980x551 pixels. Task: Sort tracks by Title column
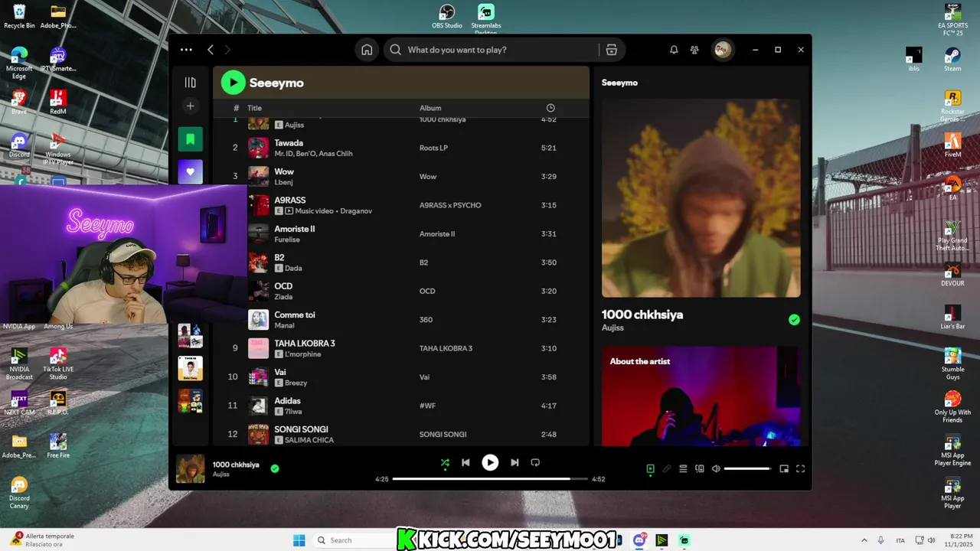click(255, 108)
